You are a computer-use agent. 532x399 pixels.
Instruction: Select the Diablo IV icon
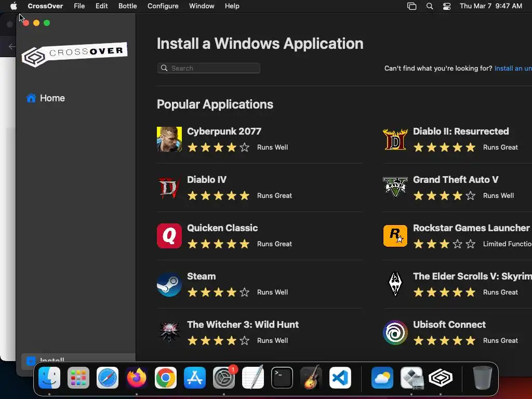[x=169, y=188]
